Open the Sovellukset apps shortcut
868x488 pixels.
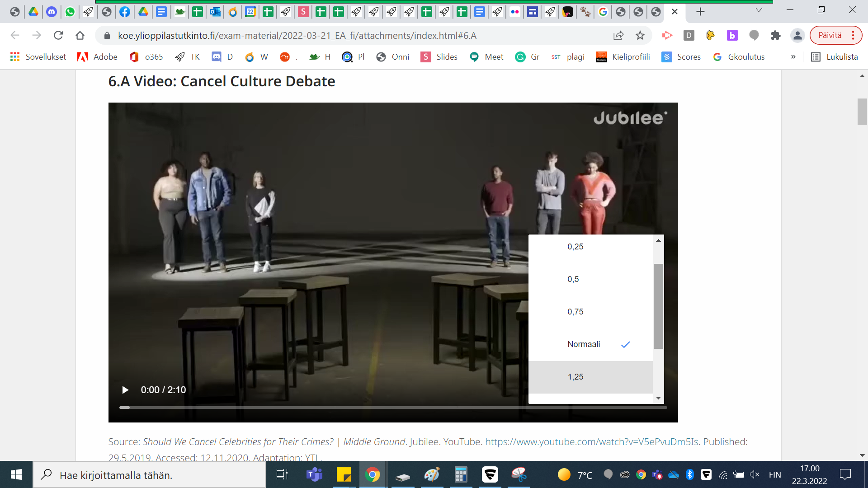(x=38, y=57)
